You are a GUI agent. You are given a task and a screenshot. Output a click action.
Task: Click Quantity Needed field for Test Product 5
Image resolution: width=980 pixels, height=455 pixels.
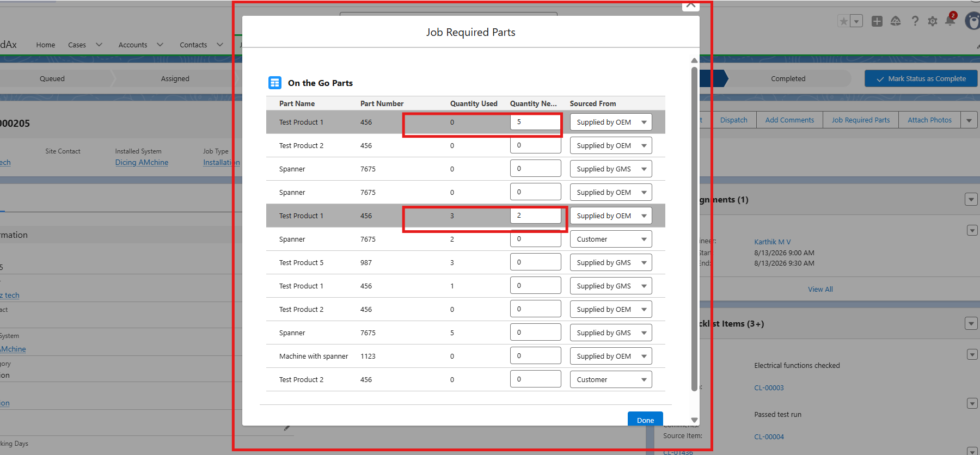pyautogui.click(x=535, y=262)
